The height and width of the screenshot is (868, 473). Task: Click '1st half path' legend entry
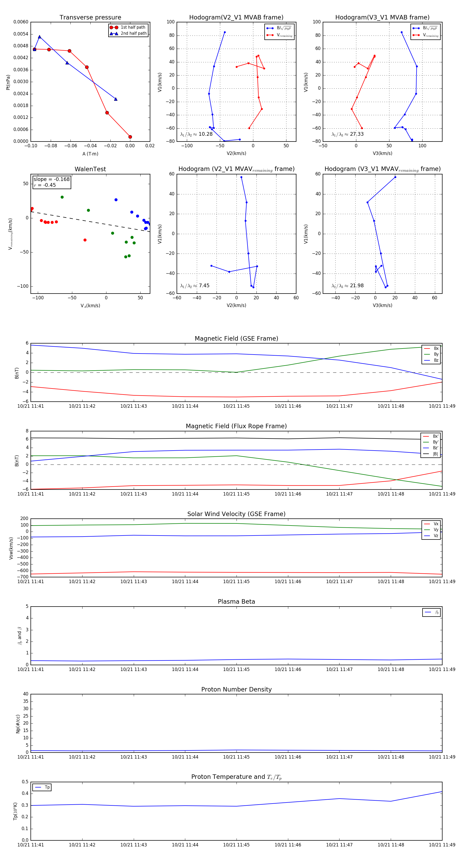tap(128, 27)
